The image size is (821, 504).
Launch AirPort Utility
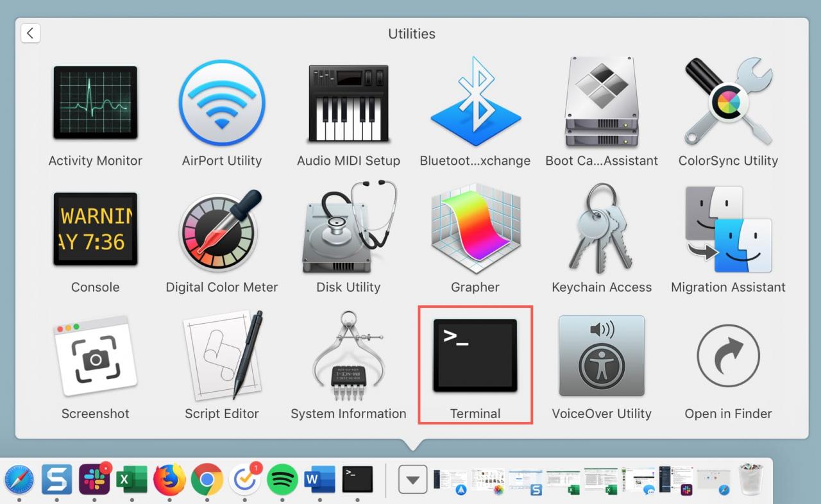[222, 103]
